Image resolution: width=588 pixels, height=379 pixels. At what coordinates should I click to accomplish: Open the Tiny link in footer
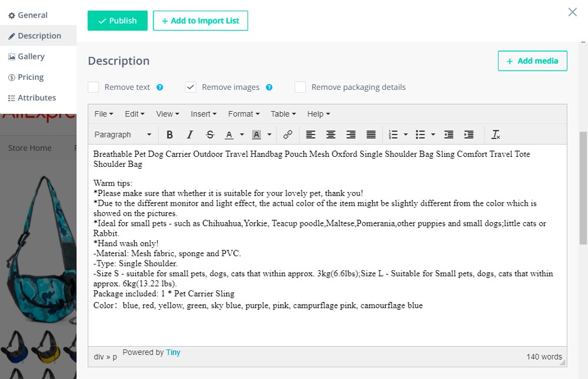click(173, 353)
